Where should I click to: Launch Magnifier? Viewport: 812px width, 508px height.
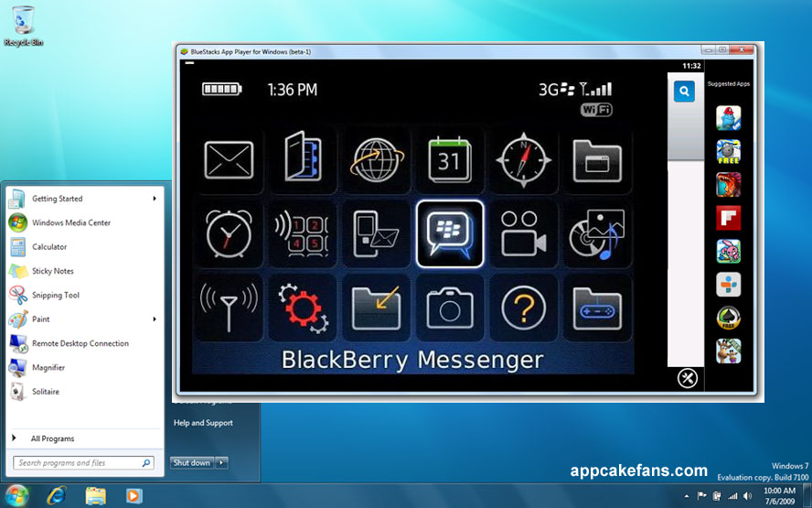click(x=83, y=368)
